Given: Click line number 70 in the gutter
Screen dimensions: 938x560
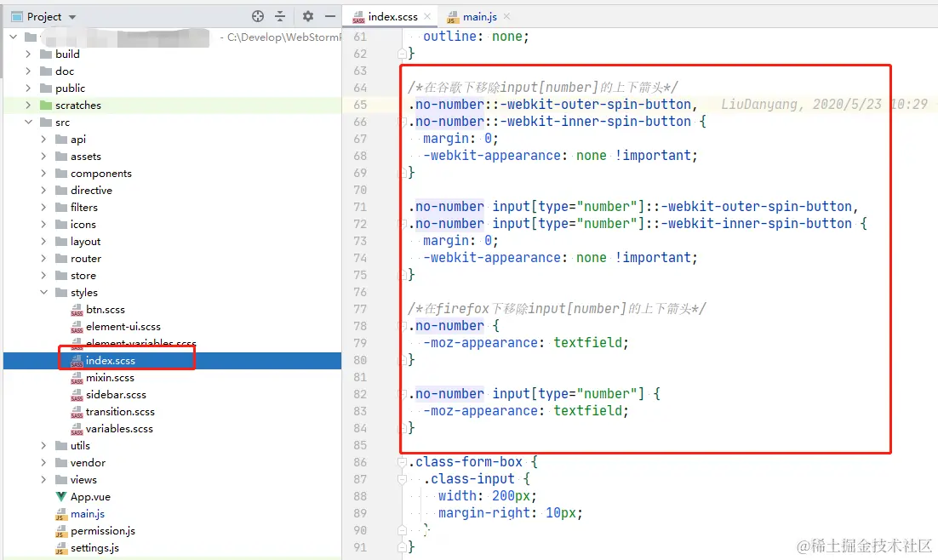Looking at the screenshot, I should pos(360,191).
